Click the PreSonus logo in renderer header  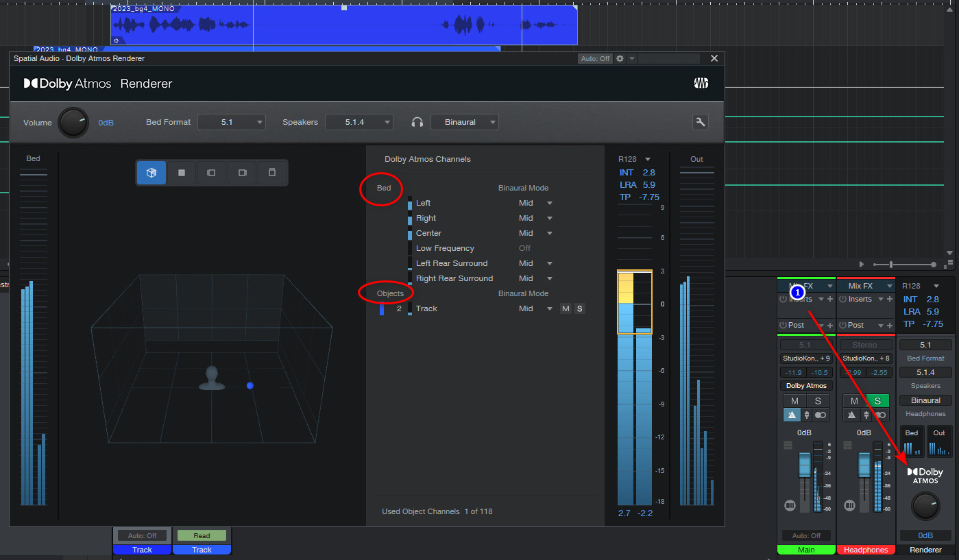[x=701, y=84]
